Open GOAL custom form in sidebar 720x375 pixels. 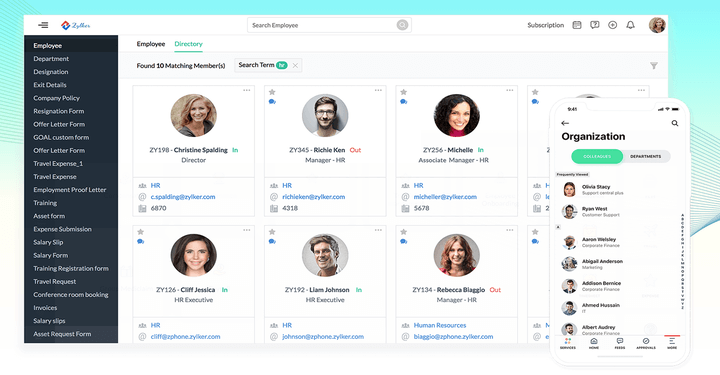tap(61, 137)
